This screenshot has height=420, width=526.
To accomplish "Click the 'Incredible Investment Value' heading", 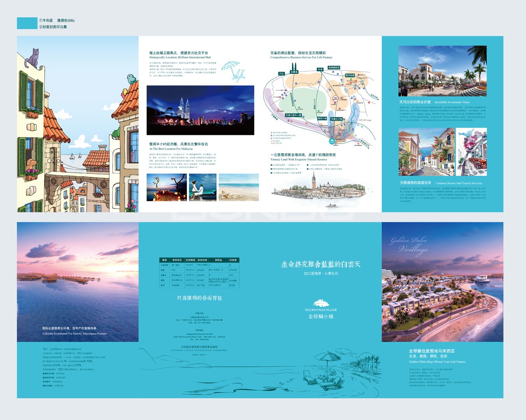I will click(452, 102).
